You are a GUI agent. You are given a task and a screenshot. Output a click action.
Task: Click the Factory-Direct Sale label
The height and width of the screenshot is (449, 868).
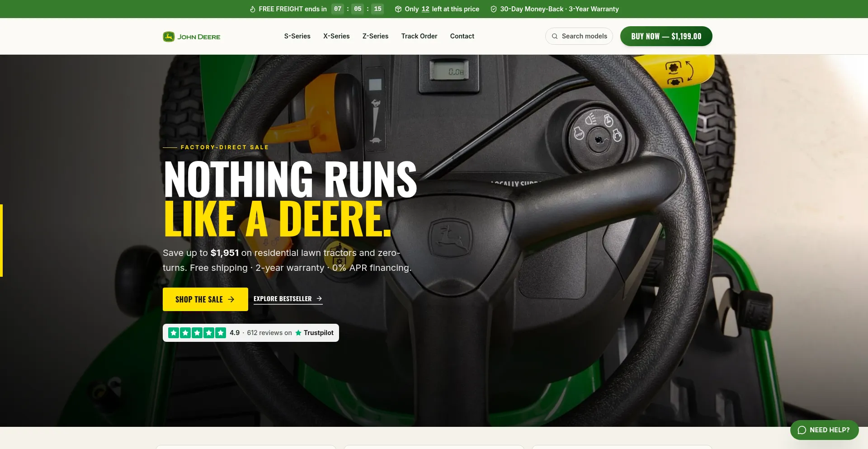225,147
